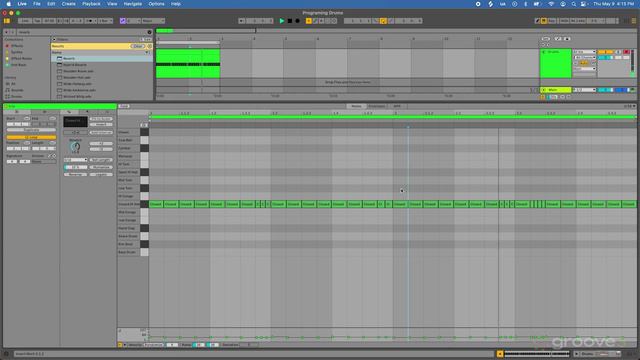Collapse the Drums track with its fold arrow
640x360 pixels.
(543, 52)
